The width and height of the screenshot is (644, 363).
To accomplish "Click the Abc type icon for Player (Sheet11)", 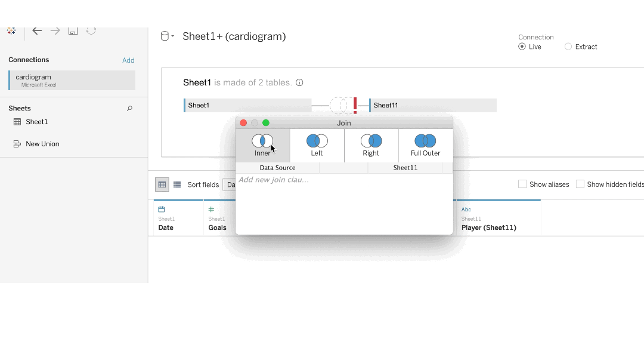I will tap(466, 210).
